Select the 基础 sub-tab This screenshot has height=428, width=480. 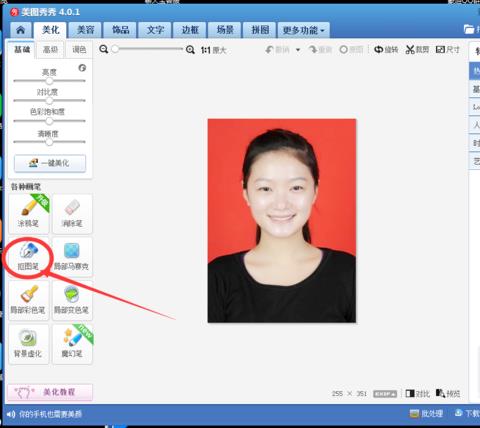tap(22, 50)
